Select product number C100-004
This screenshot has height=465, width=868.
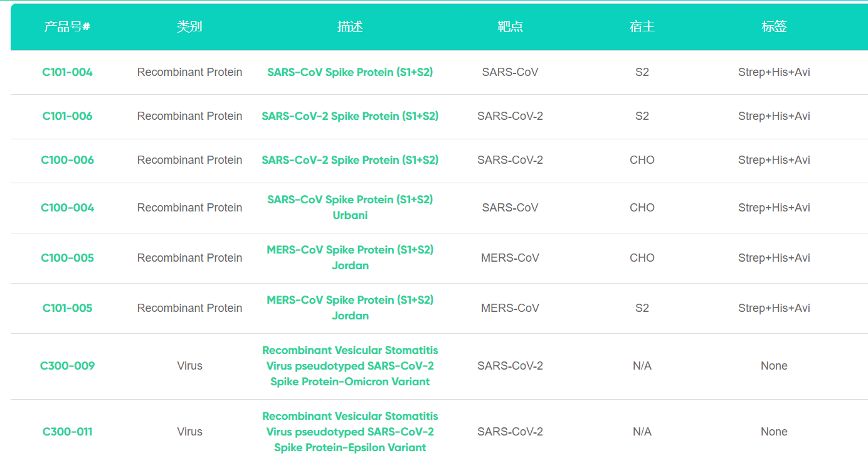coord(67,208)
